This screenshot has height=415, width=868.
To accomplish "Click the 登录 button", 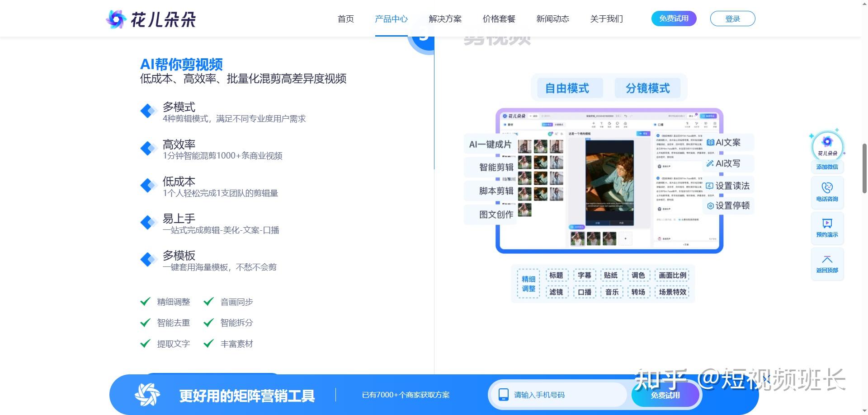I will [732, 19].
